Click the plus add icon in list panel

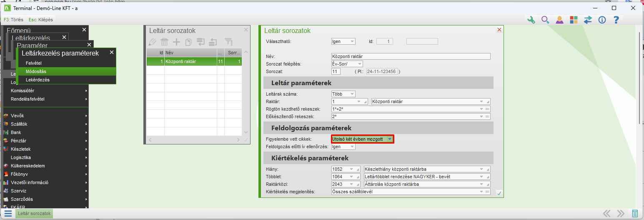(177, 41)
